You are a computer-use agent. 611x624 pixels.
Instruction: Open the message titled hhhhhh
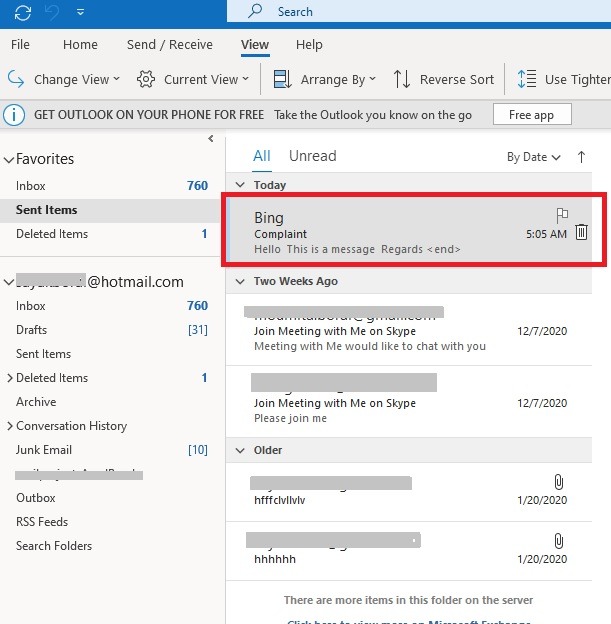409,551
